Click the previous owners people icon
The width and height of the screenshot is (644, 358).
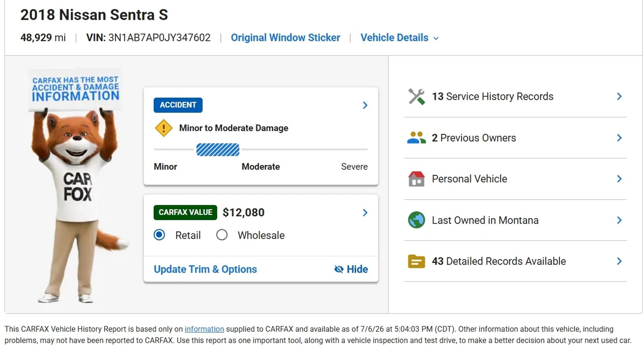click(x=416, y=138)
